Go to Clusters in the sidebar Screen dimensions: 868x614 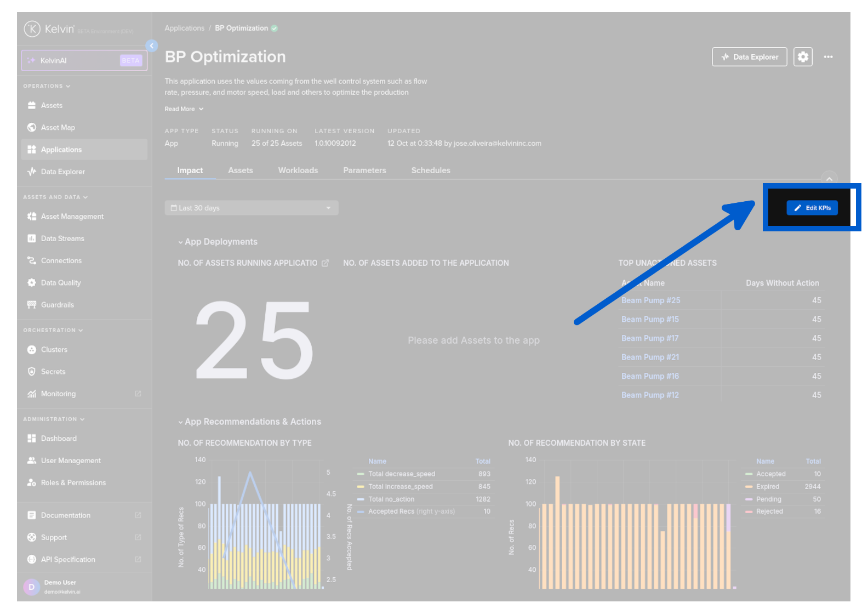click(x=54, y=350)
